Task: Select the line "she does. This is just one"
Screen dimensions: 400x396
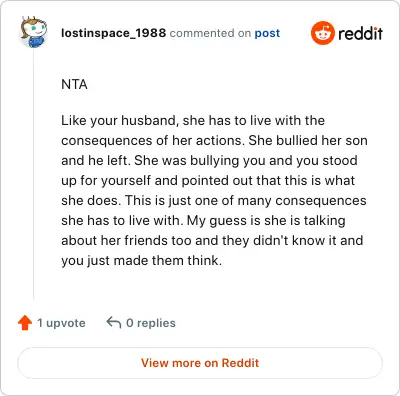Action: click(214, 201)
